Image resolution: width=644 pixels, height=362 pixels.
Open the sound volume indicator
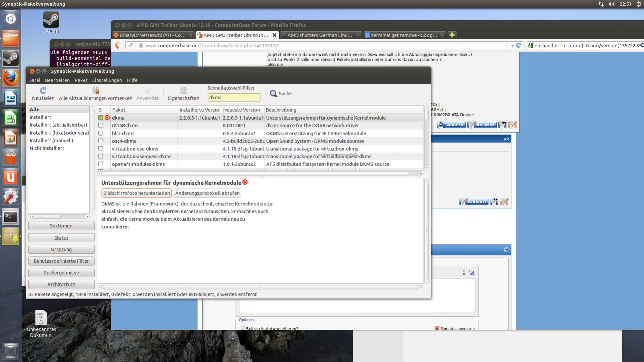click(611, 4)
